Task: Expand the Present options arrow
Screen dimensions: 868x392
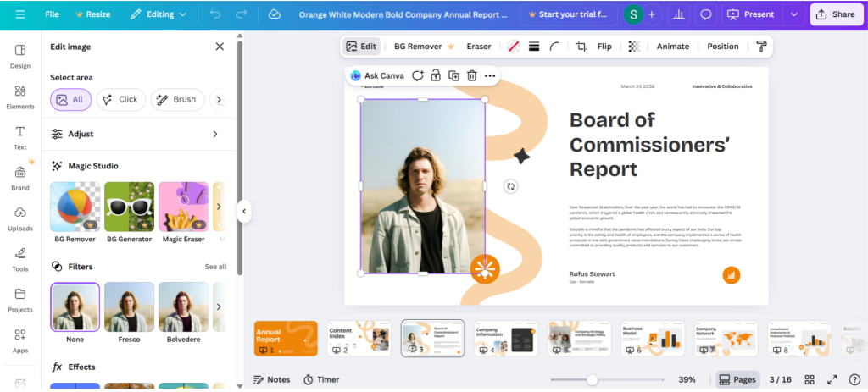Action: [793, 14]
